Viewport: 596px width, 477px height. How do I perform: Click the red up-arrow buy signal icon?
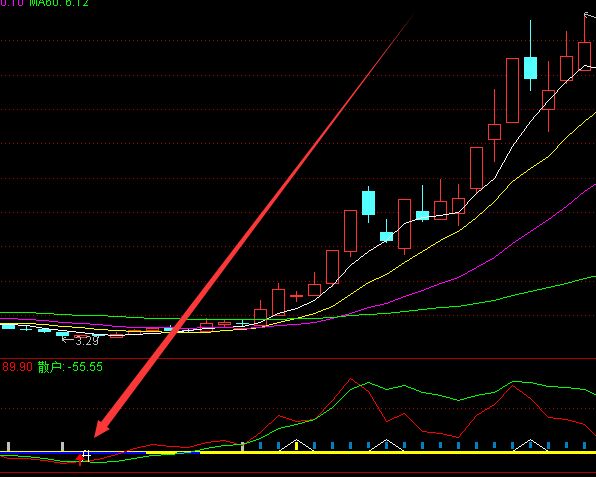point(80,459)
